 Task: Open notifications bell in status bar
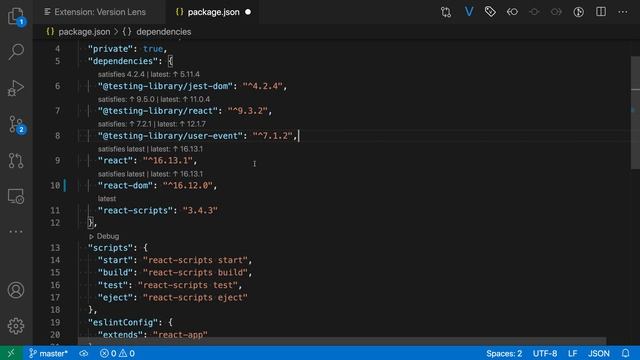point(625,353)
